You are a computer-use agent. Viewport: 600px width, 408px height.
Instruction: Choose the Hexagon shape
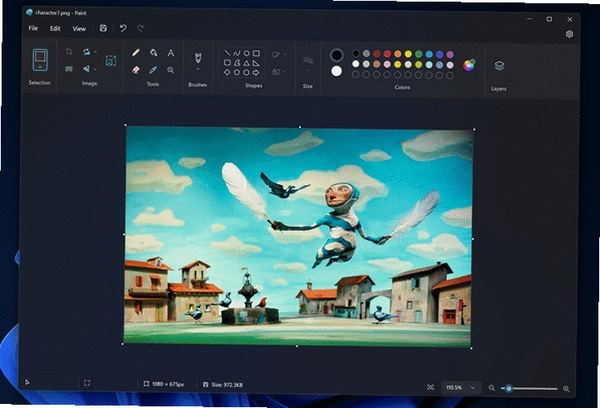point(247,72)
